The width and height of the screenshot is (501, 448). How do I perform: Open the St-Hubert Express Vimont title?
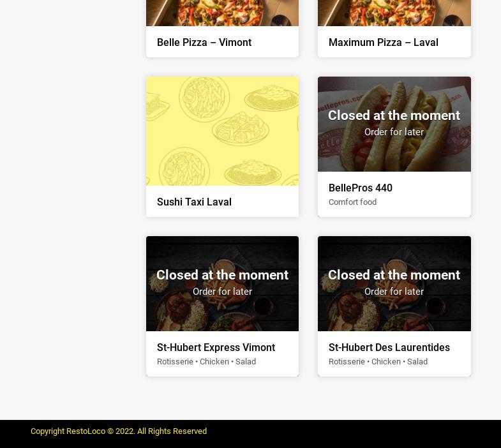[216, 347]
